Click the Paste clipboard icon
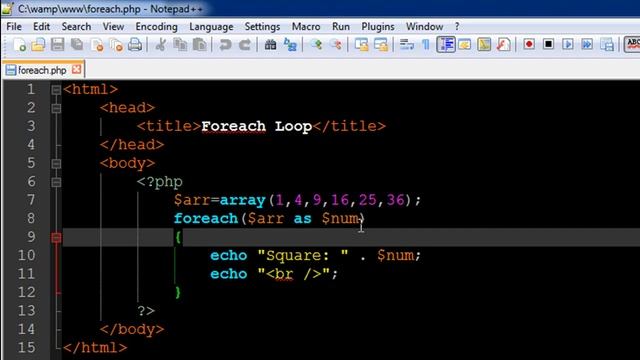Image resolution: width=640 pixels, height=360 pixels. [200, 44]
